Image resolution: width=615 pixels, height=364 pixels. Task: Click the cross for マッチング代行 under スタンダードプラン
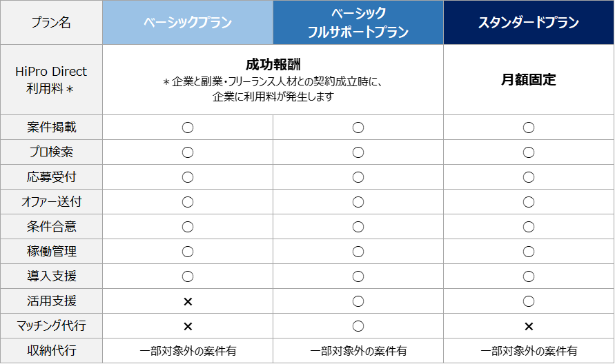(529, 326)
